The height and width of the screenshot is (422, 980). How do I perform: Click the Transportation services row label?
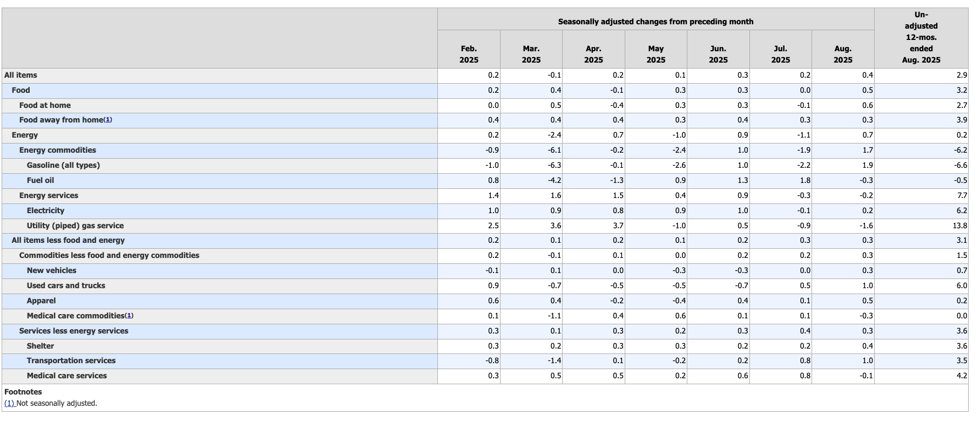click(x=71, y=360)
